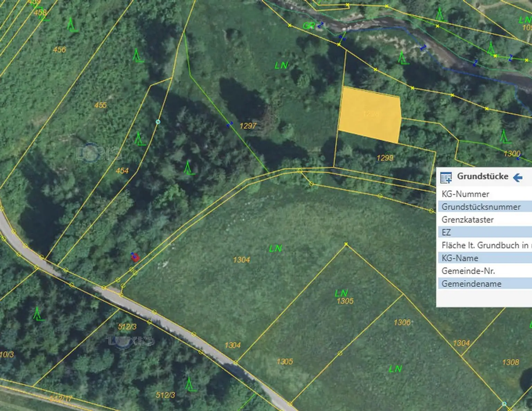Click the green LN symbol in parcel 1297
This screenshot has height=411, width=532.
[x=281, y=65]
